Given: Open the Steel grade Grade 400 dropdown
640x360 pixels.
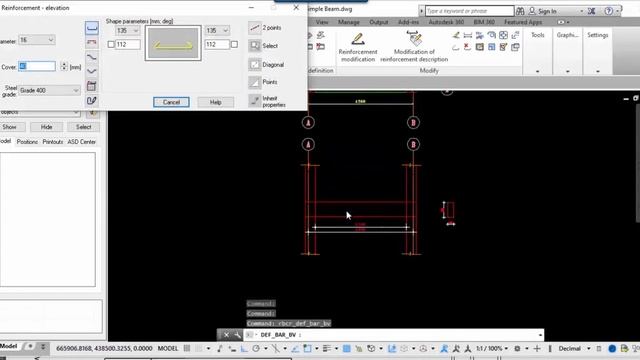Looking at the screenshot, I should [49, 91].
